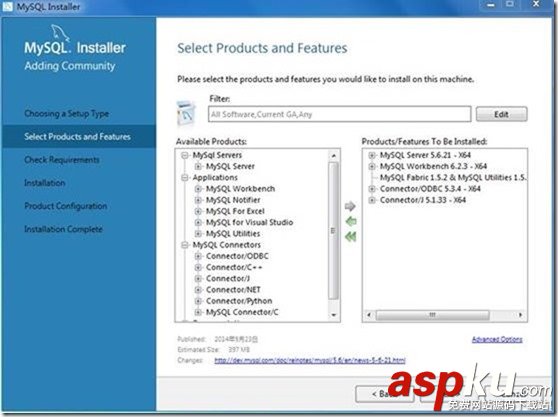Select MySQL Workbench 6.2.3 - X64 label
Screen dimensions: 558x417
pos(433,166)
